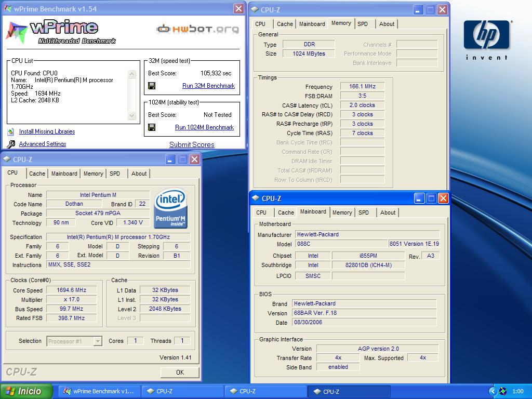Click the Level 2 cache value 2048 KBytes

[165, 309]
